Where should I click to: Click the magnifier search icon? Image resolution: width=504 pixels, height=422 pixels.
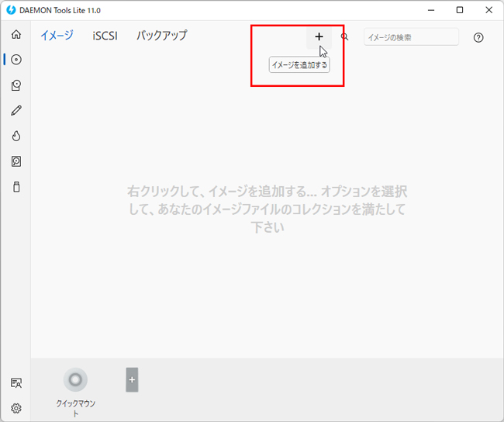tap(344, 36)
